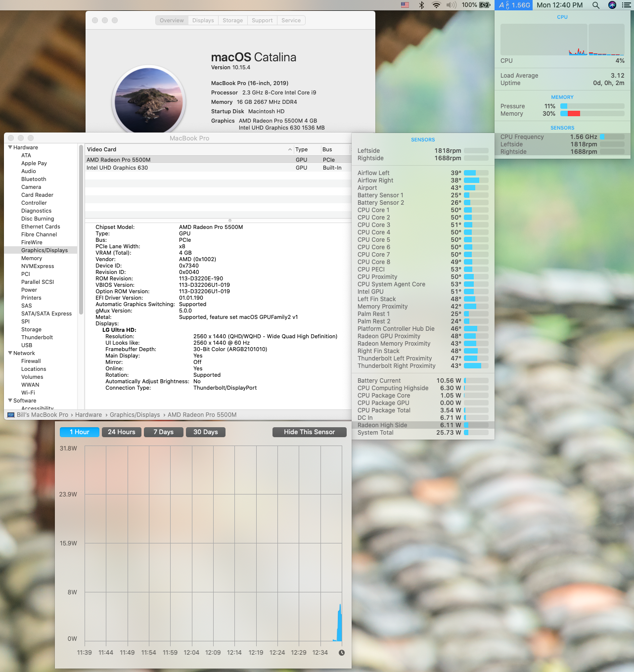This screenshot has width=634, height=672.
Task: Click the Load Average value row
Action: coord(562,76)
